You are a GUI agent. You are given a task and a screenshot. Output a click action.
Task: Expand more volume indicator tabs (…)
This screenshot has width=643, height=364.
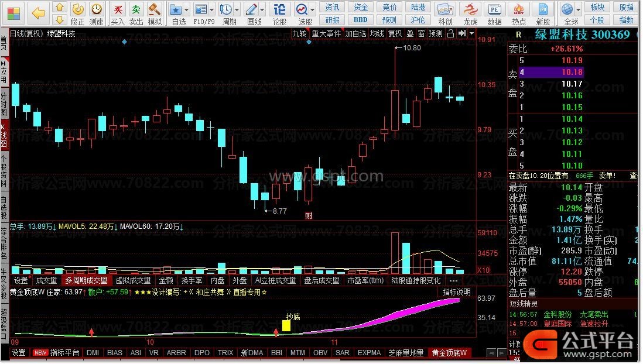[x=453, y=280]
